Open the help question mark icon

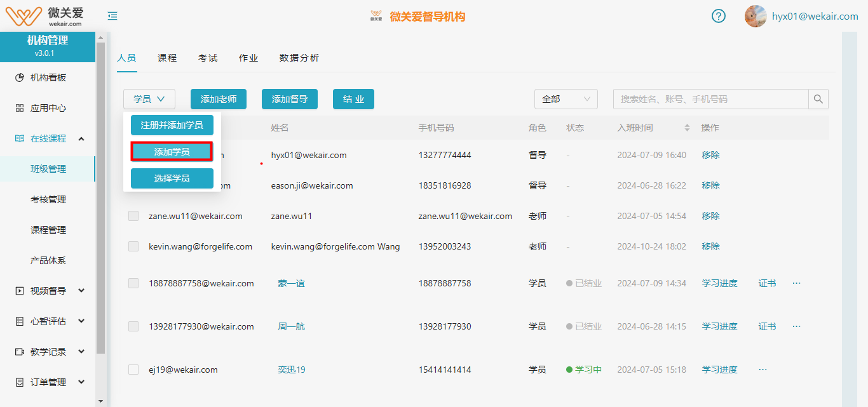click(719, 17)
